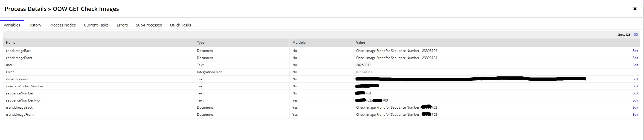Select the Current Tasks tab
644x140 pixels.
point(96,25)
